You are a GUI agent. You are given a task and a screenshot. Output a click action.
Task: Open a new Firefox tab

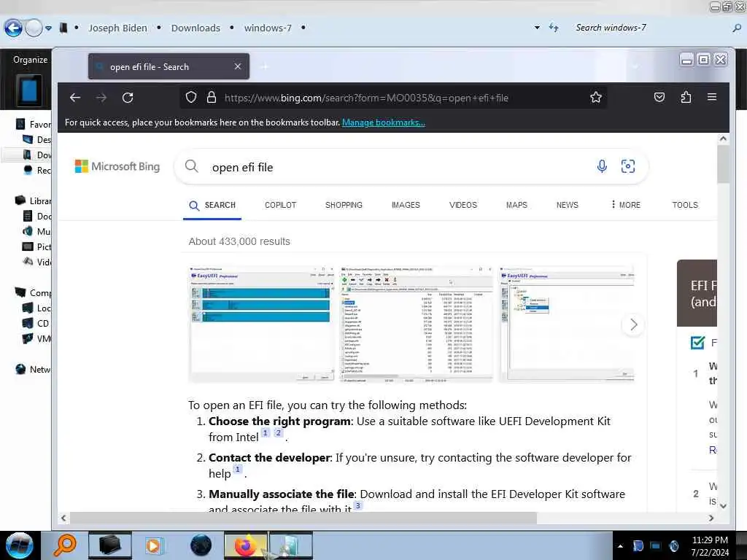(264, 66)
